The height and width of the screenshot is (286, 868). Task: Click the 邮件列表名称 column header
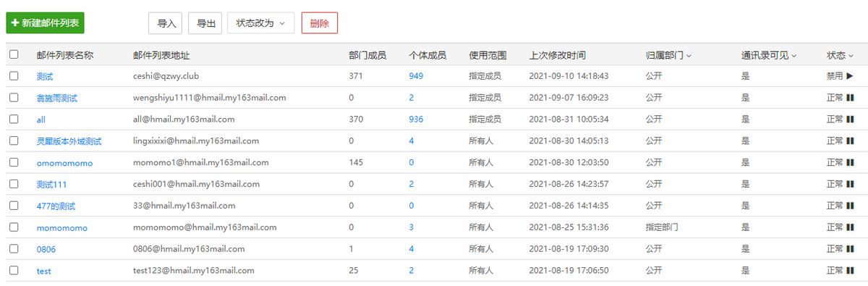(65, 55)
